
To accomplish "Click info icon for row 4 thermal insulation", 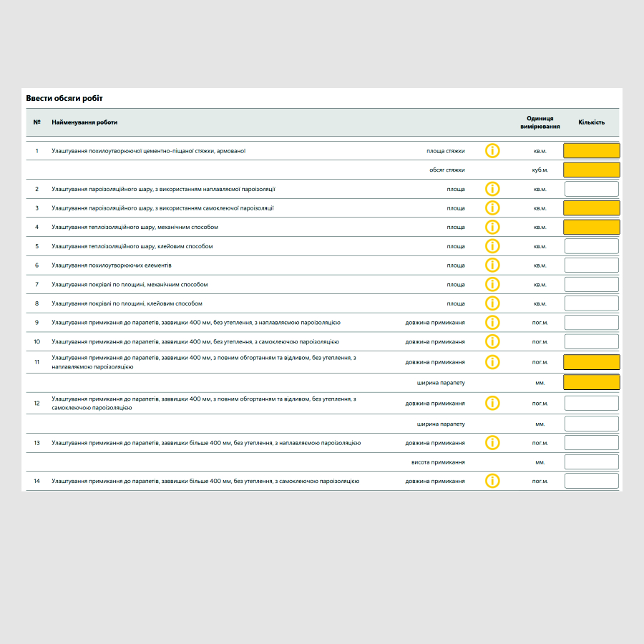I will pyautogui.click(x=492, y=227).
